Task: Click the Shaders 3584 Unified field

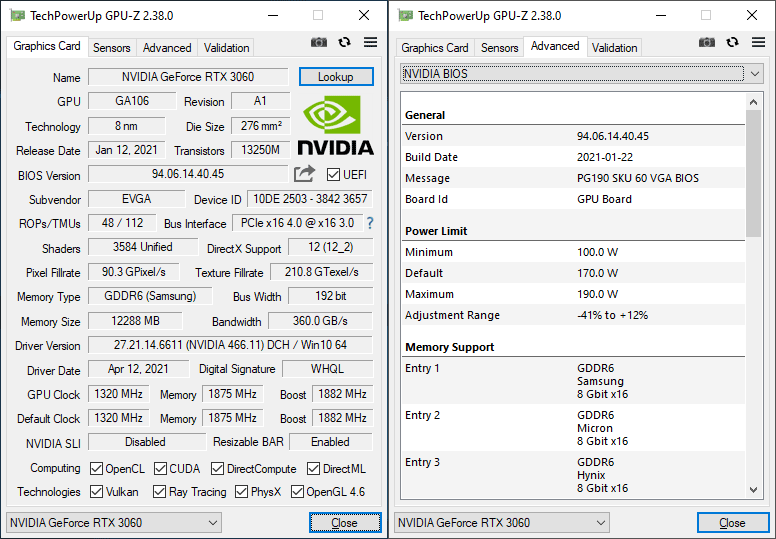Action: (x=143, y=247)
